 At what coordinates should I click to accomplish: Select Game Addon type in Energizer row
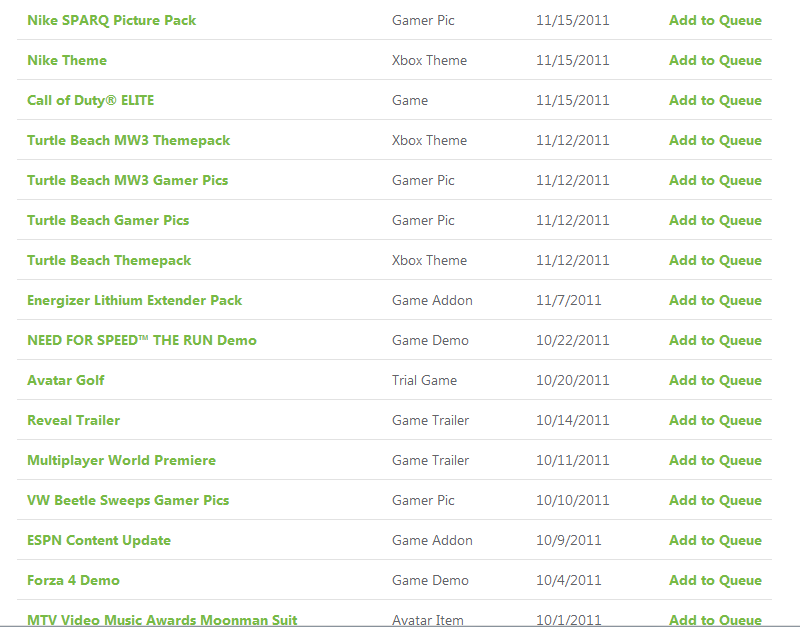[x=432, y=300]
